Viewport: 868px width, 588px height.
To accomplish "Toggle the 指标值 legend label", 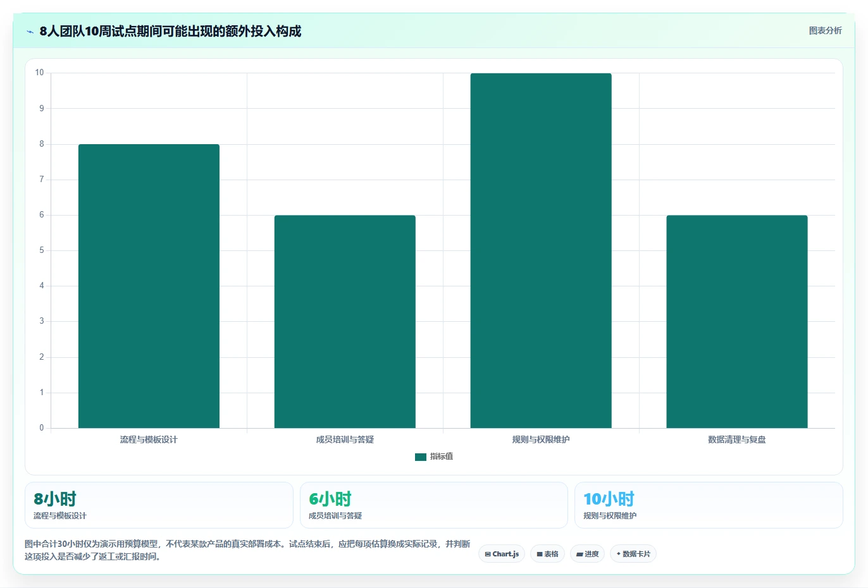I will pyautogui.click(x=442, y=456).
